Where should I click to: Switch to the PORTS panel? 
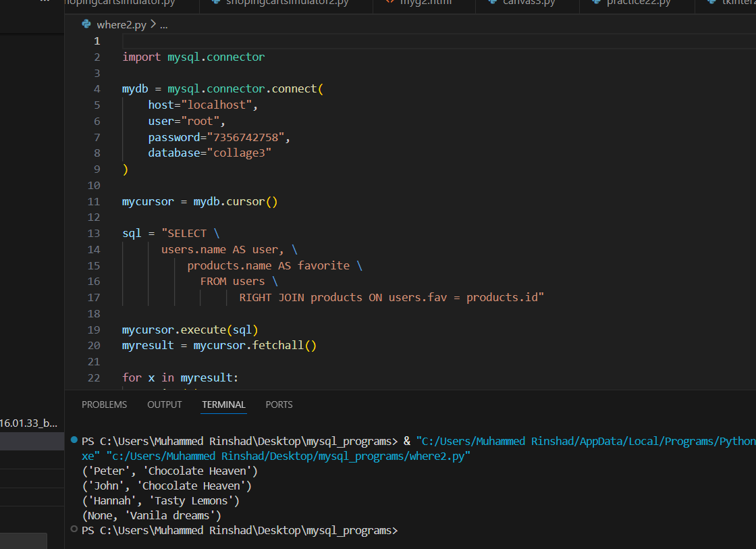[279, 404]
